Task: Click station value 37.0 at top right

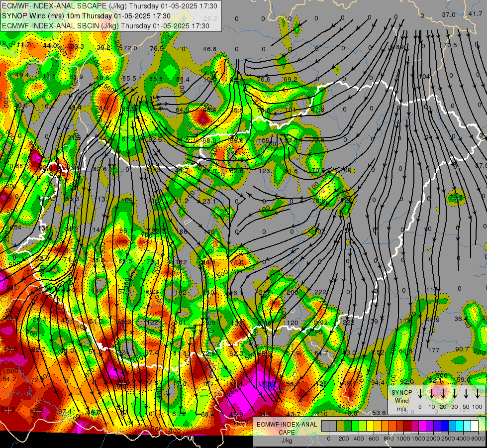Action: coord(449,15)
